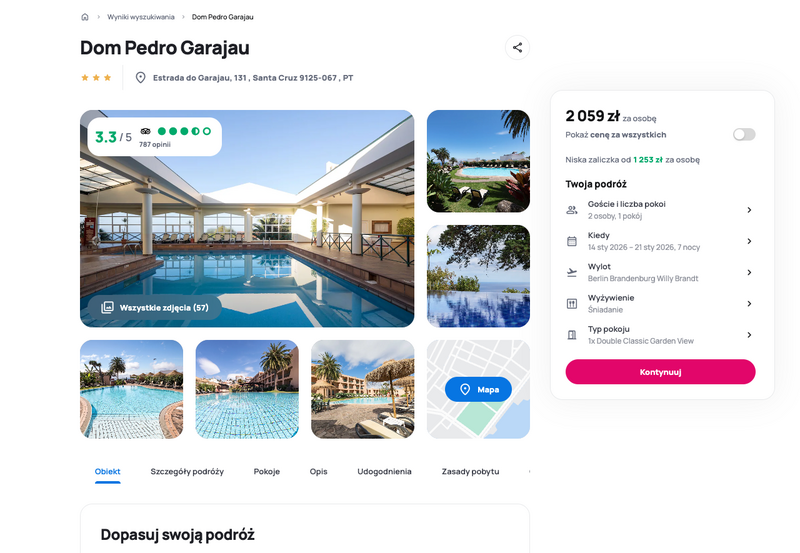800x553 pixels.
Task: Switch to the Pokoje tab
Action: pos(267,471)
